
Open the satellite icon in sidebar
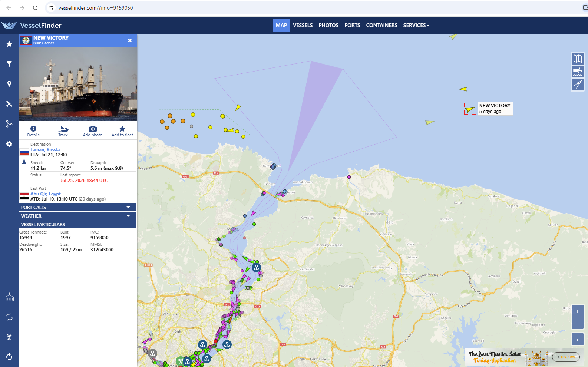9,104
